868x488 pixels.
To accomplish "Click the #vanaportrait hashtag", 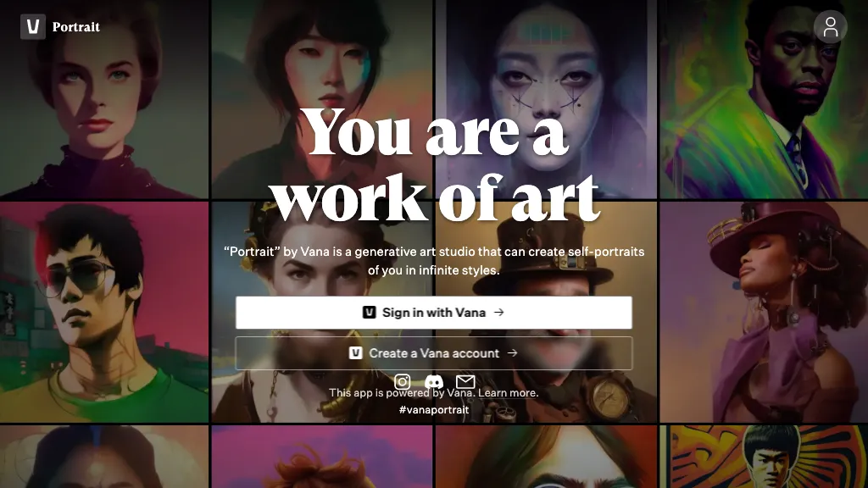I will click(433, 410).
